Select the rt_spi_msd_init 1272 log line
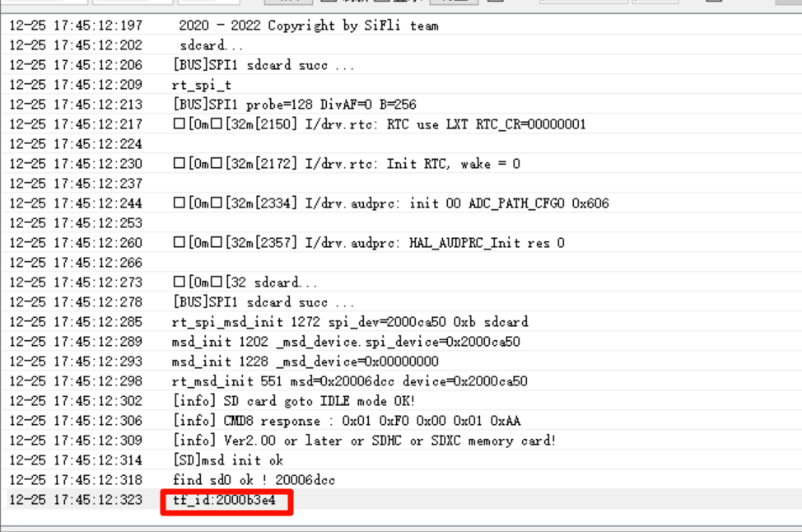This screenshot has width=802, height=532. coord(350,322)
